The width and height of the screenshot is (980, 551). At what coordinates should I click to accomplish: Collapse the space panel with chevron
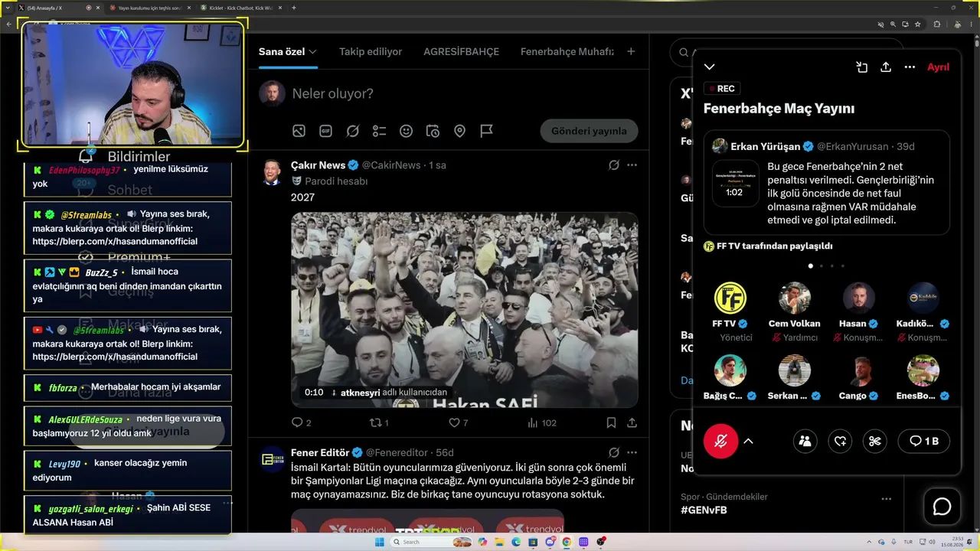[710, 67]
